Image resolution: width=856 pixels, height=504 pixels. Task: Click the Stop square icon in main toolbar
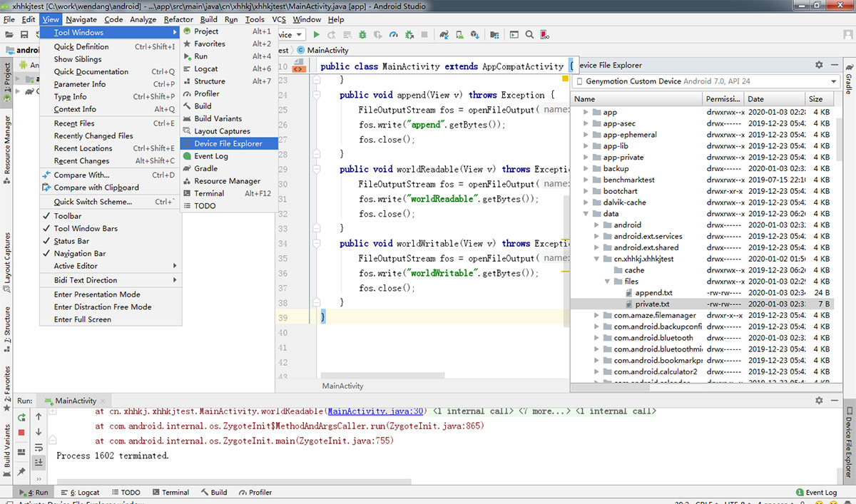click(424, 34)
